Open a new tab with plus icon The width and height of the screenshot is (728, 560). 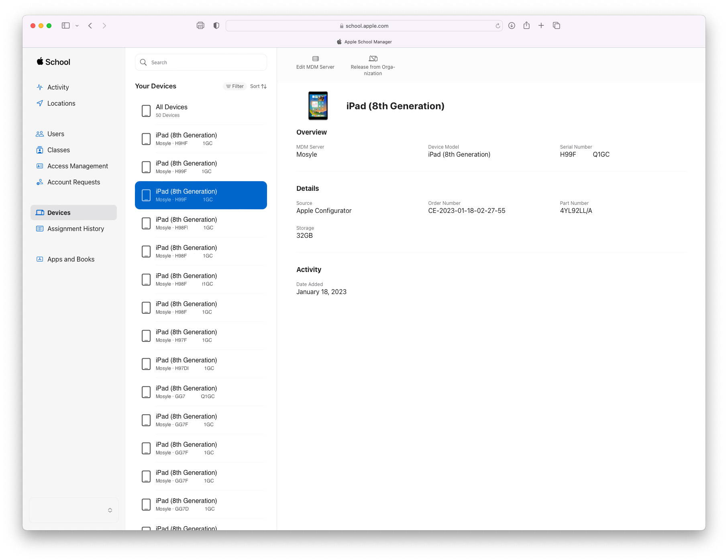[x=541, y=26]
